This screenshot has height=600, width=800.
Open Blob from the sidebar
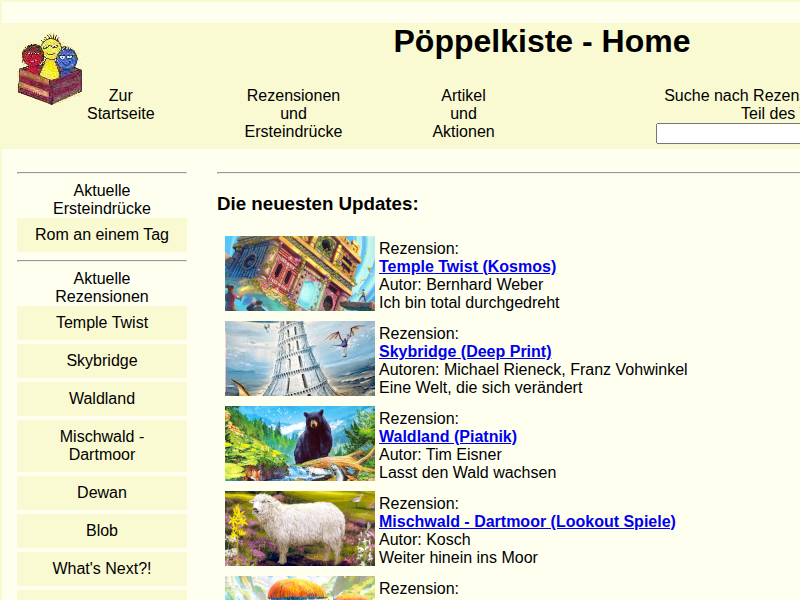click(102, 530)
